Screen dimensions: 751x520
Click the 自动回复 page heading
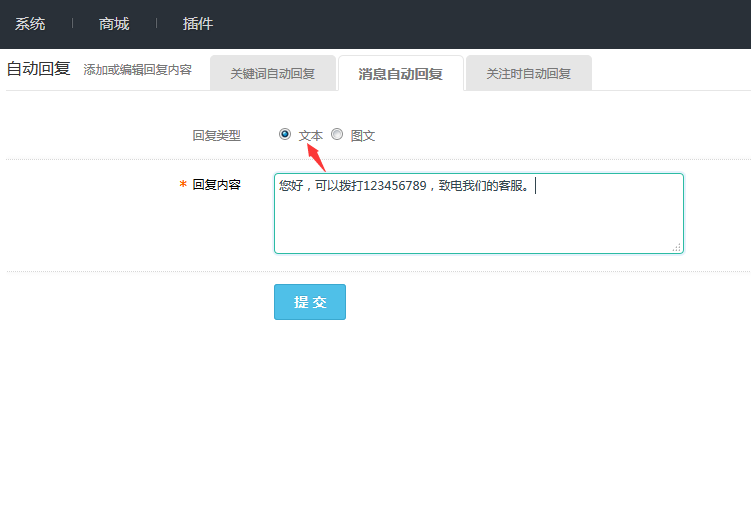(38, 68)
